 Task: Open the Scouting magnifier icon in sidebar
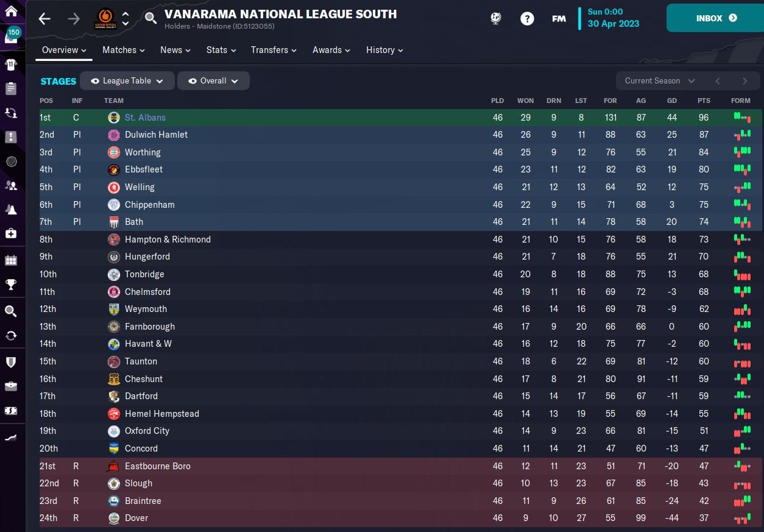(11, 311)
